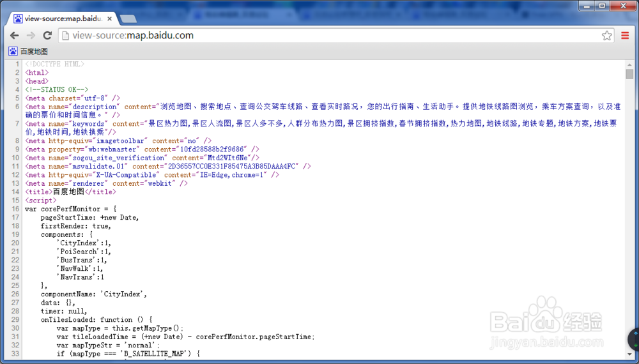
Task: Click the renderer webkit meta line
Action: (106, 184)
